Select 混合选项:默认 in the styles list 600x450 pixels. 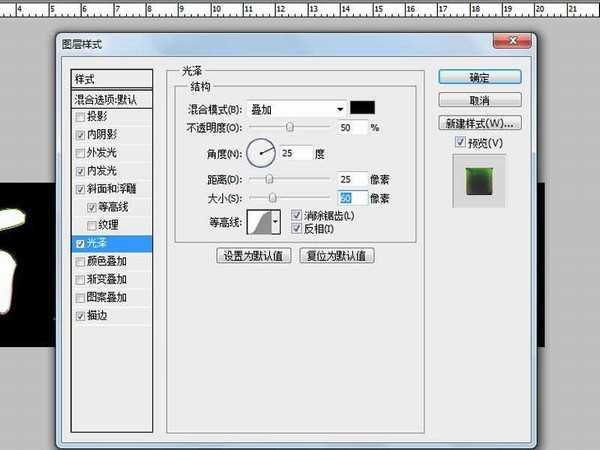pyautogui.click(x=112, y=99)
